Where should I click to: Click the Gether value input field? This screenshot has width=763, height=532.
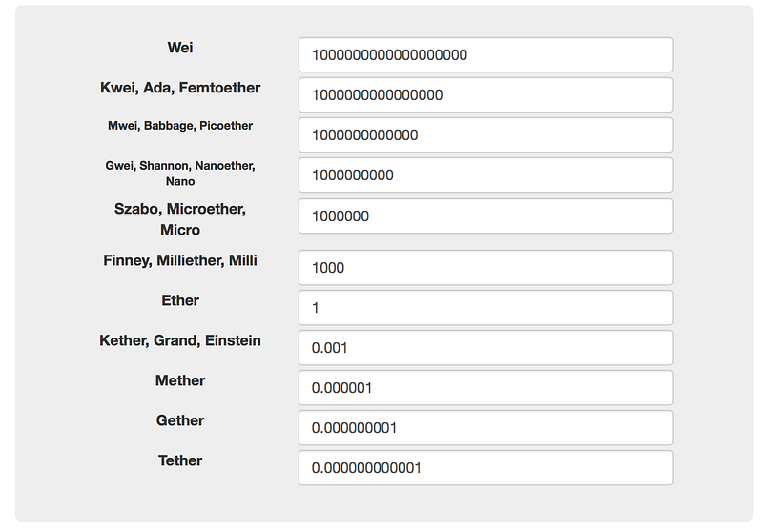[x=485, y=428]
